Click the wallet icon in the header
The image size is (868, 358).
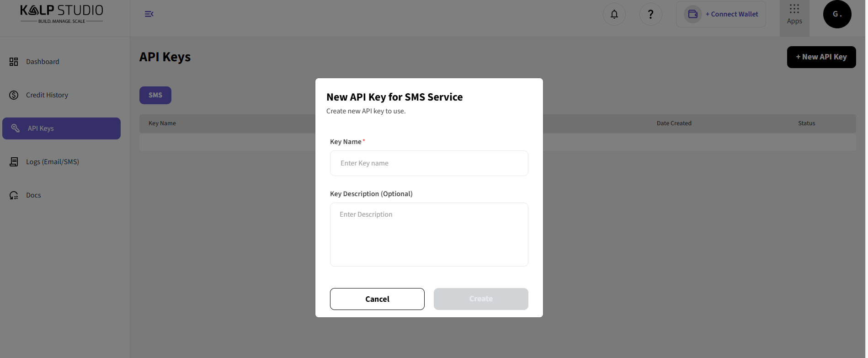pos(693,14)
